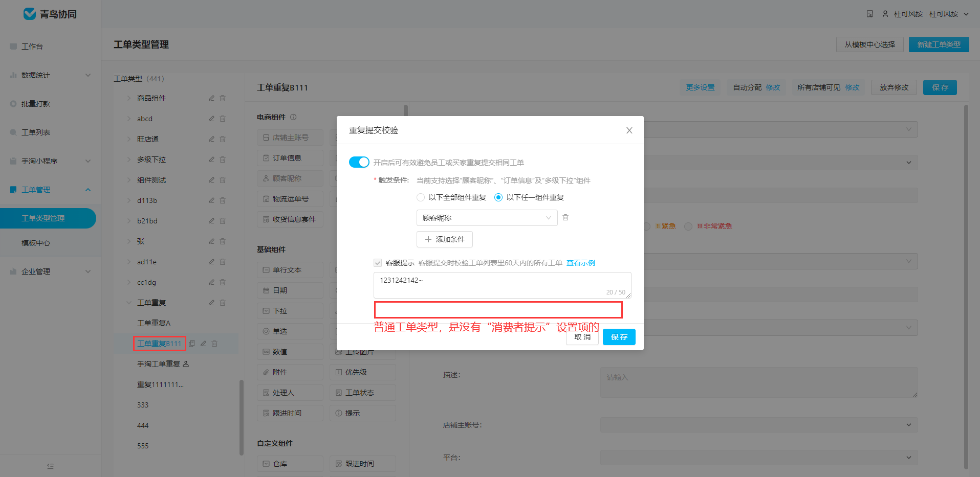Expand the 商品组件 tree node
The image size is (980, 477).
pyautogui.click(x=129, y=98)
